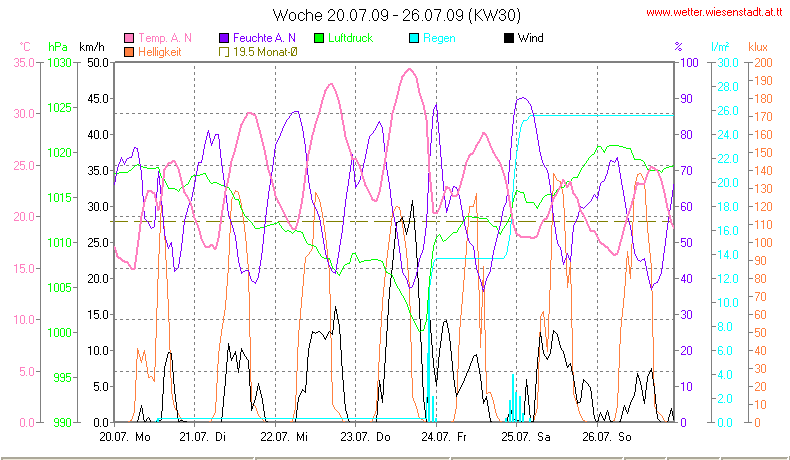Click the °C axis unit label
The image size is (790, 460).
(x=25, y=47)
